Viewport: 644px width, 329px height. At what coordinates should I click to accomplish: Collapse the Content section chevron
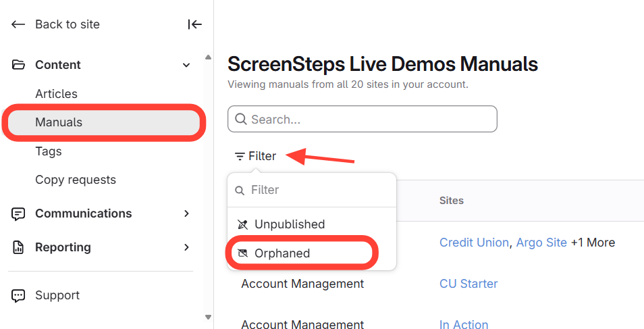(187, 65)
